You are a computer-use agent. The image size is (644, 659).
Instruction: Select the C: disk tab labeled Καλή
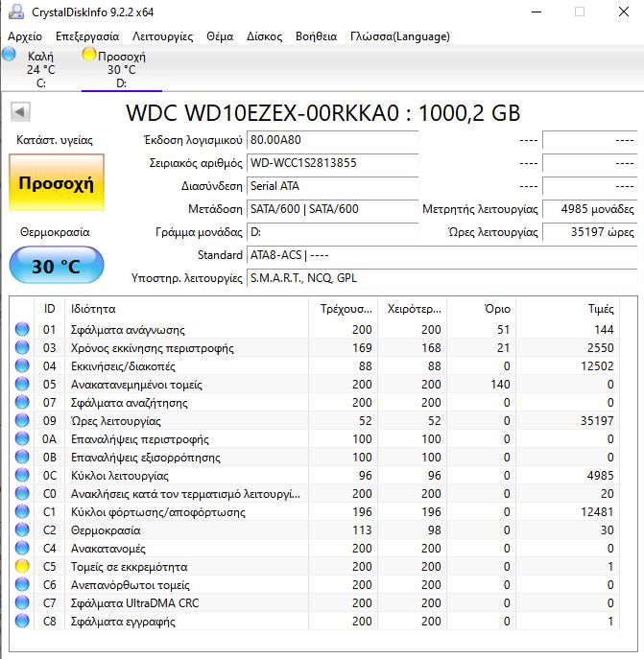tap(40, 70)
